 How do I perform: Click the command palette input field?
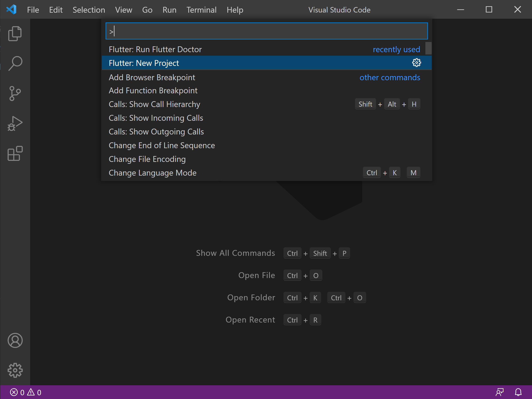[x=266, y=31]
